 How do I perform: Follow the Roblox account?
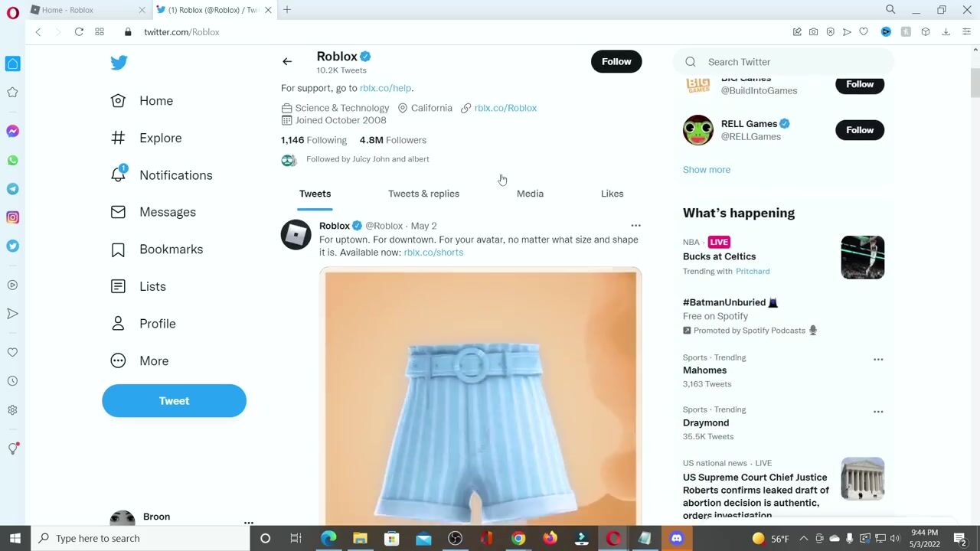tap(616, 61)
